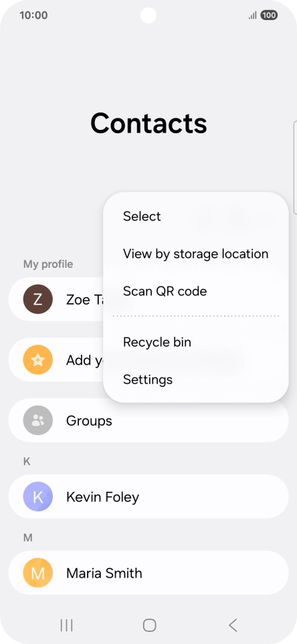This screenshot has height=644, width=297.
Task: Check the battery indicator in status bar
Action: coord(269,15)
